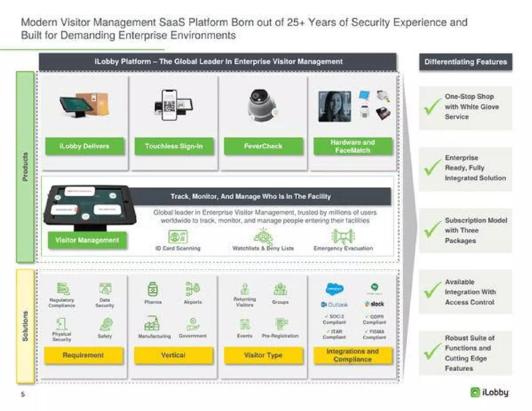Click the tablet and package product image
532x411 pixels.
click(84, 104)
